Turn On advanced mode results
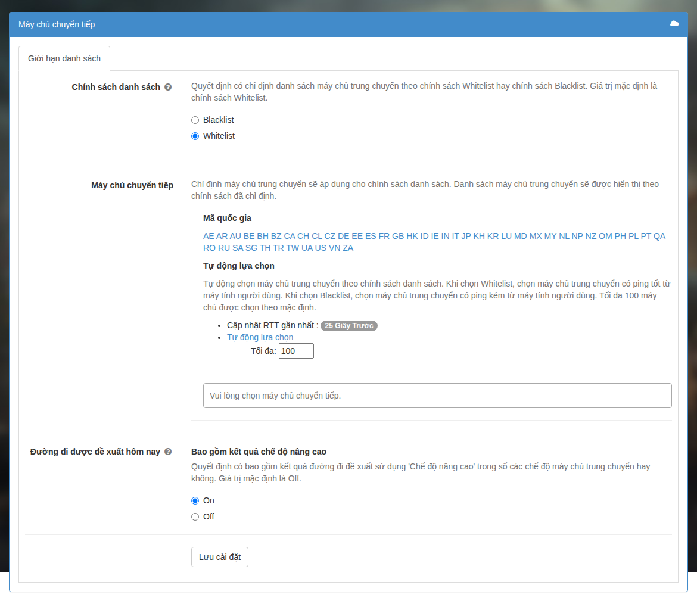The image size is (697, 616). 195,501
